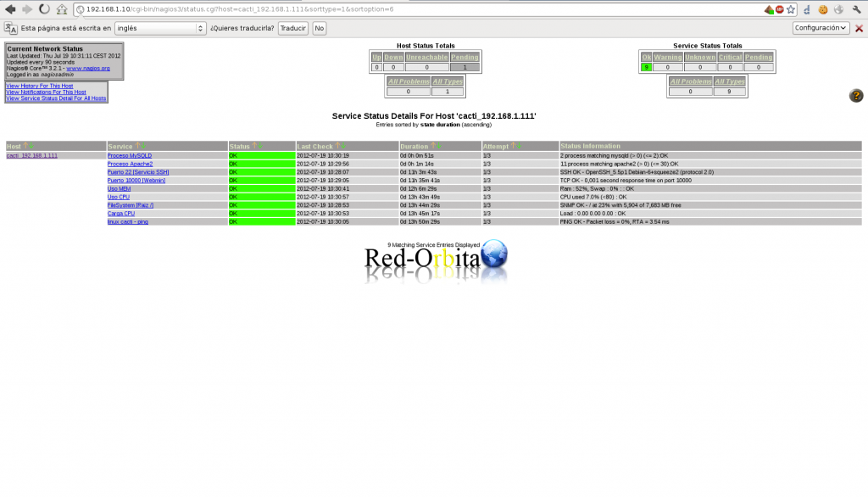
Task: Open View Service Status Detail For All Hosts
Action: point(56,98)
